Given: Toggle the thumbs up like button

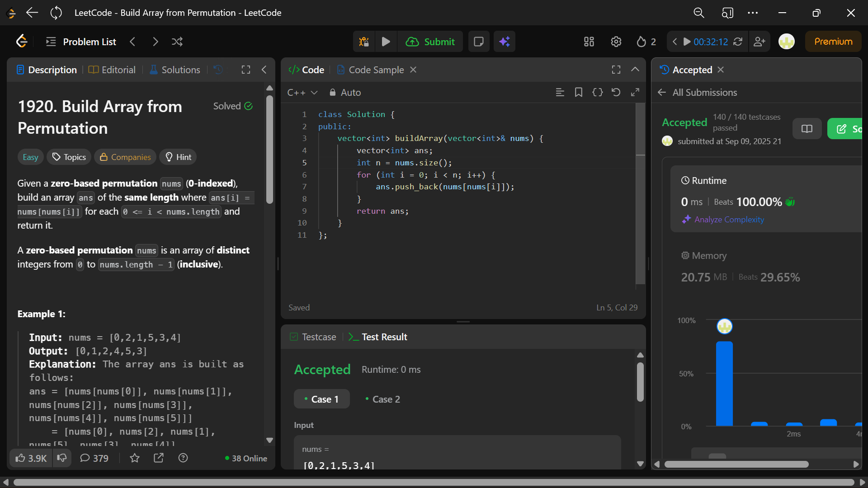Looking at the screenshot, I should (31, 458).
